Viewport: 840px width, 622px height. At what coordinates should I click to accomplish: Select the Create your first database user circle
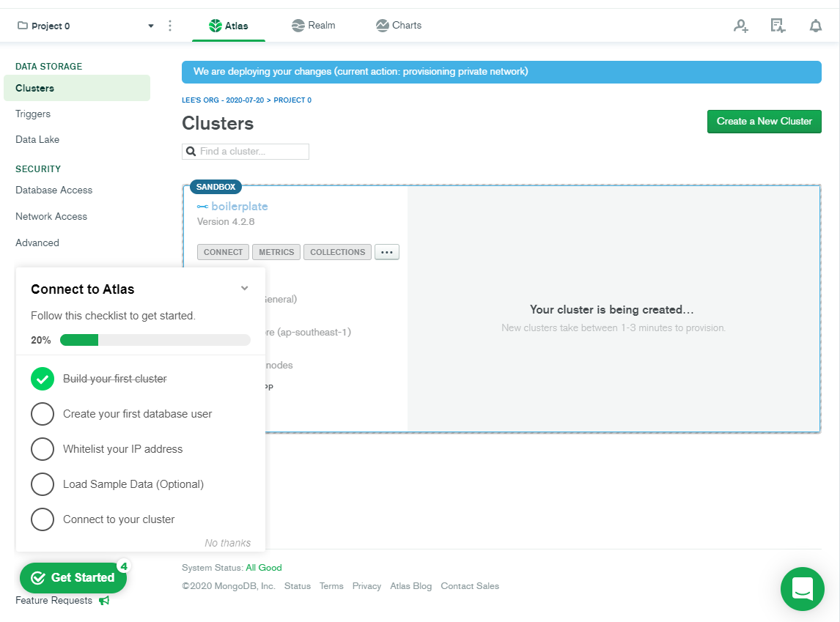(43, 414)
